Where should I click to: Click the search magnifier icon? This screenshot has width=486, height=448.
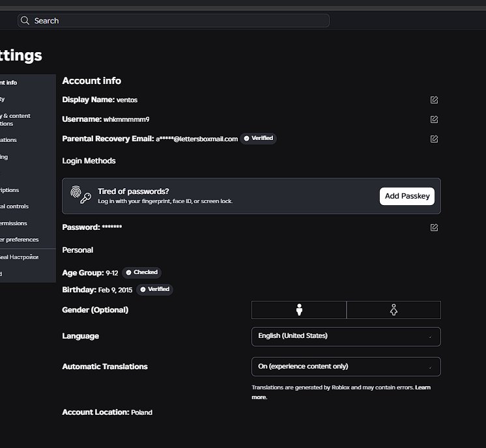tap(25, 21)
